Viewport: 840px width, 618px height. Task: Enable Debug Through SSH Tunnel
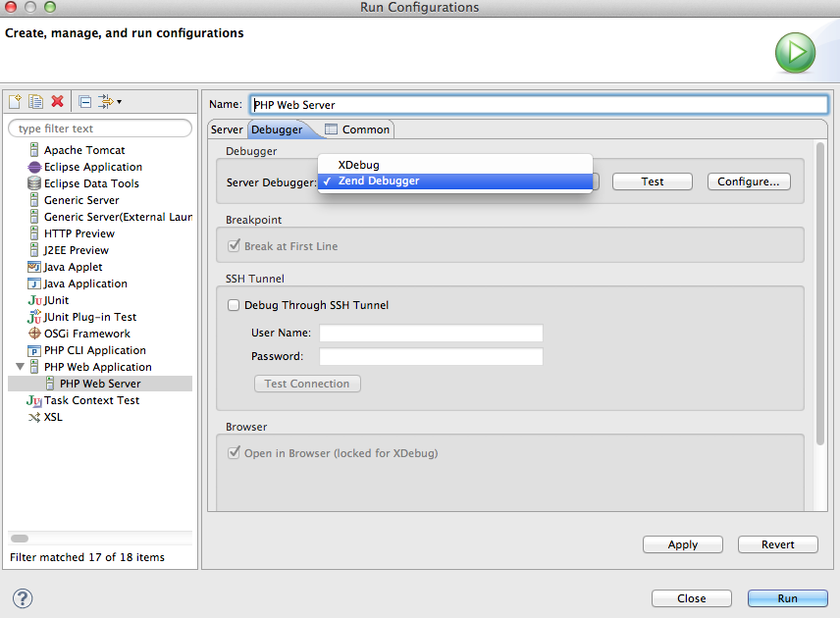[x=234, y=305]
